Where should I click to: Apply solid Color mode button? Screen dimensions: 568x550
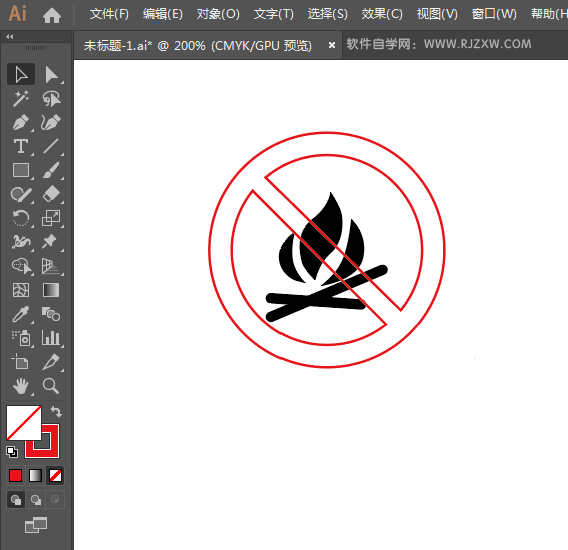(16, 475)
